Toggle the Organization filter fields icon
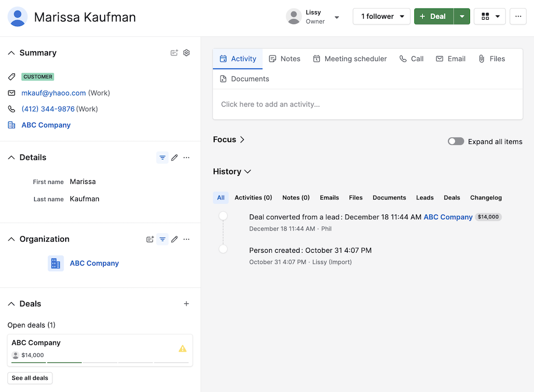The width and height of the screenshot is (534, 392). coord(162,239)
